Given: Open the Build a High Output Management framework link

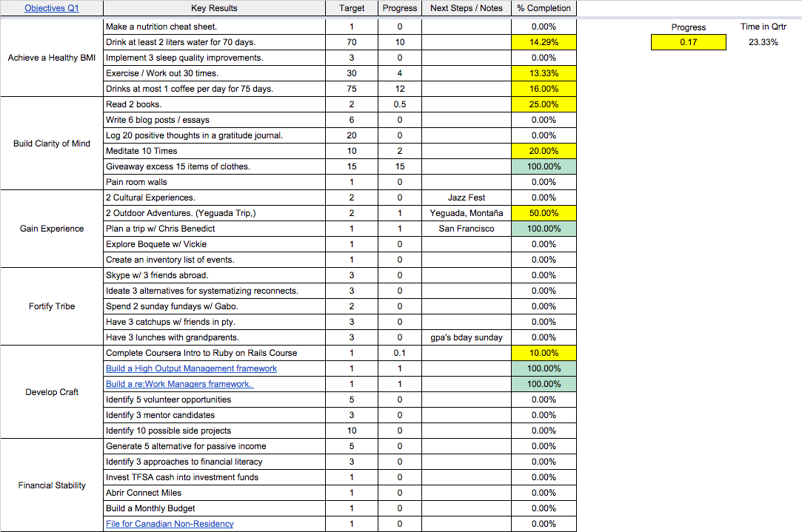Looking at the screenshot, I should (191, 368).
